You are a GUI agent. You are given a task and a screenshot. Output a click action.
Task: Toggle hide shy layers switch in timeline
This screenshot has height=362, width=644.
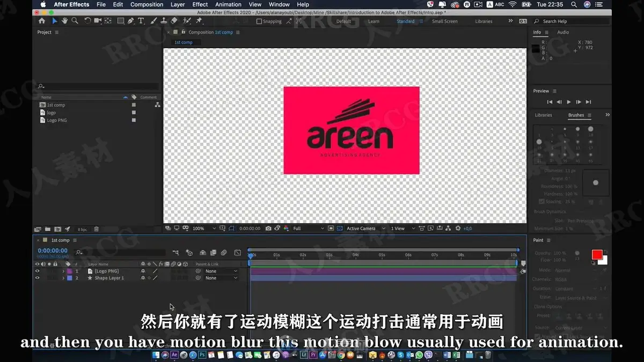[202, 253]
